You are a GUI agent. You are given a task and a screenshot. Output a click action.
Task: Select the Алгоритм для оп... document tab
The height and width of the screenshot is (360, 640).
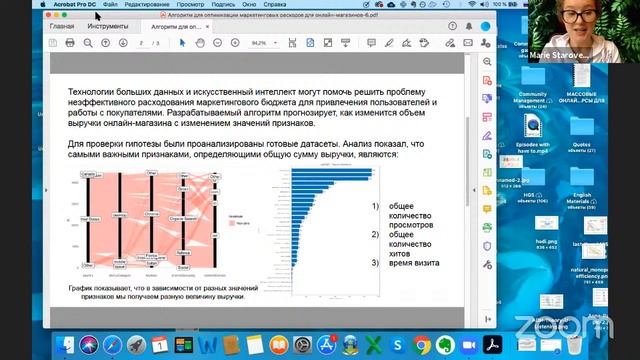pyautogui.click(x=176, y=27)
